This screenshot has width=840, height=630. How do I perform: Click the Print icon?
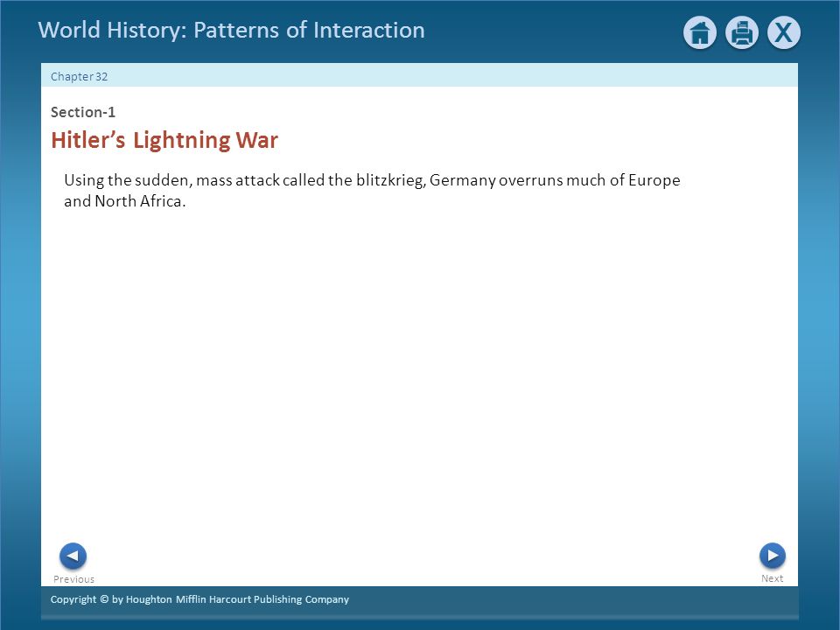tap(742, 33)
